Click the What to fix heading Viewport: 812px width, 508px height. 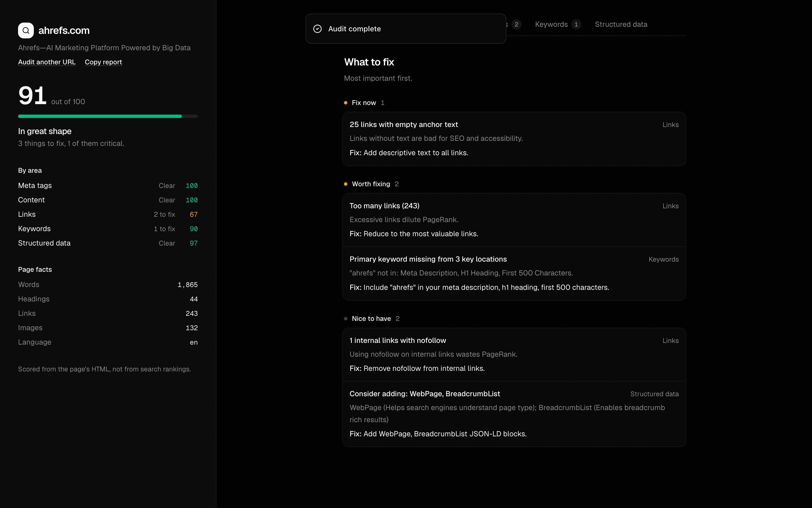coord(369,62)
